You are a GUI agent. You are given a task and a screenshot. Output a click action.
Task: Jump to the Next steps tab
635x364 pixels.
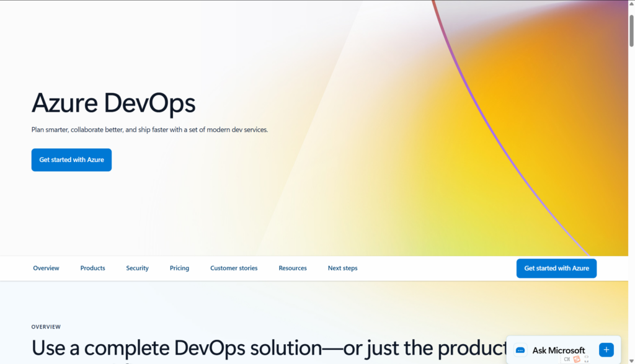pos(342,268)
